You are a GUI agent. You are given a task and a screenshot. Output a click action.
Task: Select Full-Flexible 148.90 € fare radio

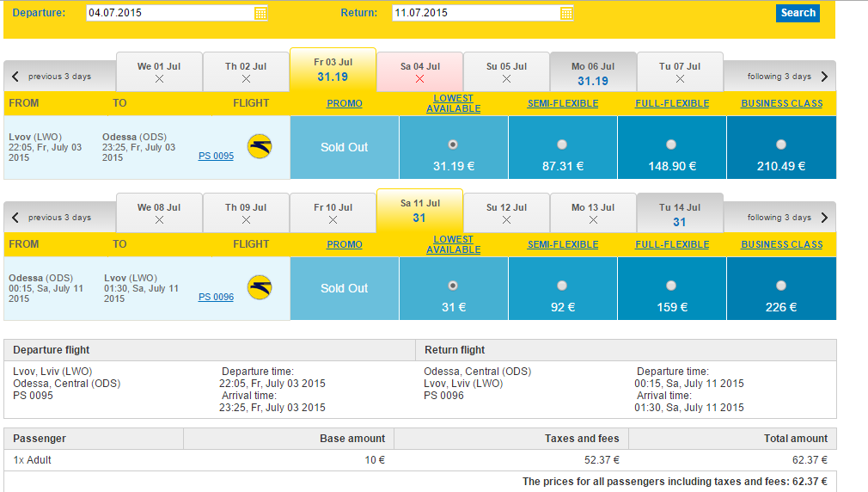tap(671, 145)
